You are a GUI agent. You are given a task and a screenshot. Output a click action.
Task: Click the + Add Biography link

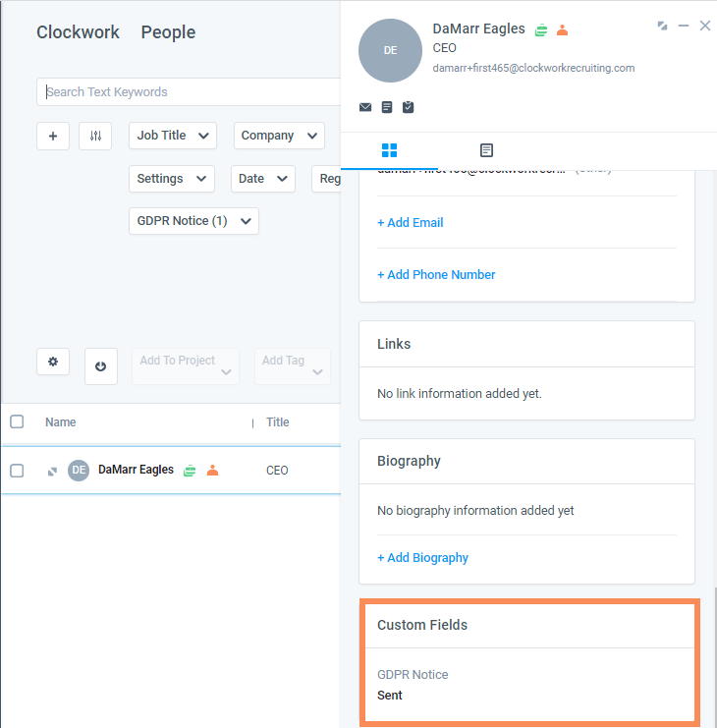[422, 558]
